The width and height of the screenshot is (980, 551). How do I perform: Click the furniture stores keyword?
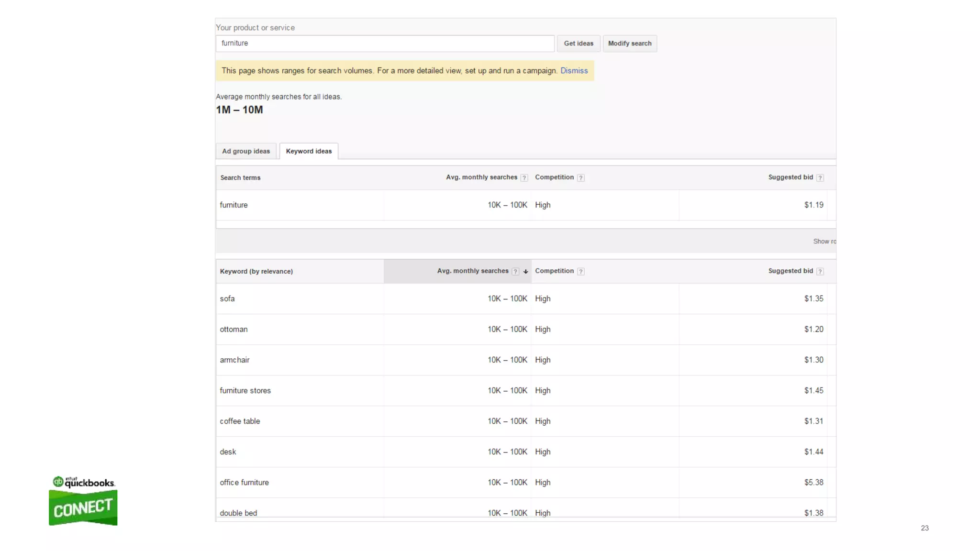[x=245, y=391]
